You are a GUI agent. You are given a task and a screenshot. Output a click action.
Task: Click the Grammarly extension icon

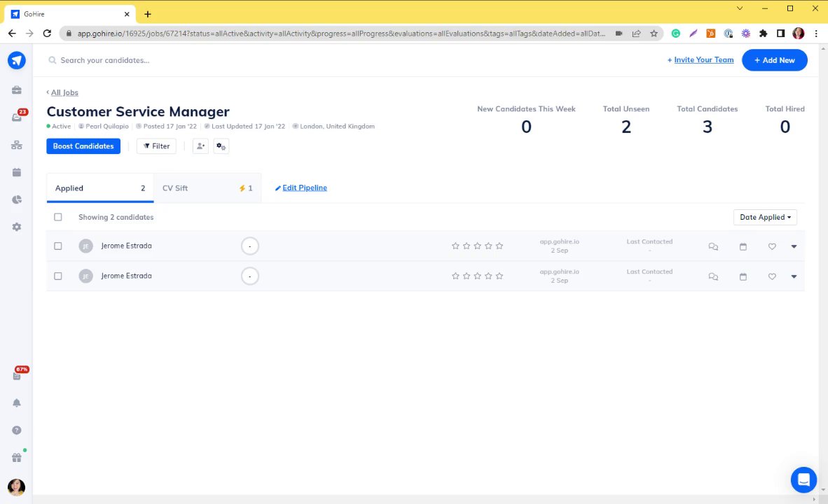675,33
